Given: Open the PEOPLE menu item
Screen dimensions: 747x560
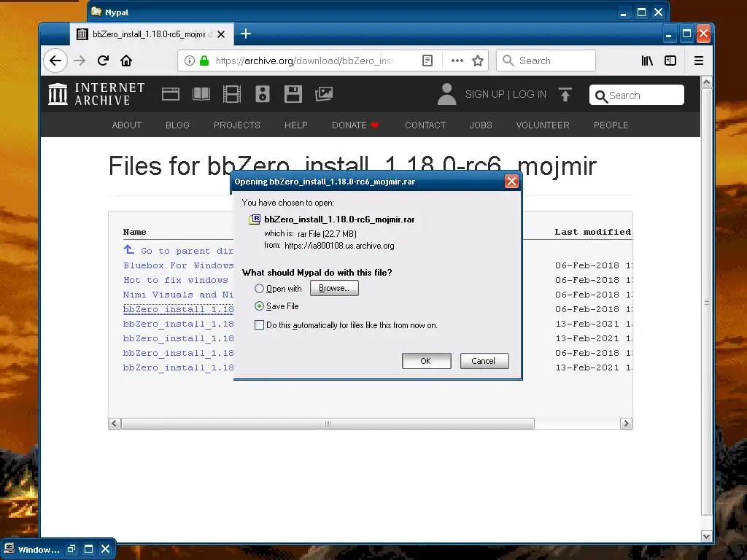Looking at the screenshot, I should point(611,125).
